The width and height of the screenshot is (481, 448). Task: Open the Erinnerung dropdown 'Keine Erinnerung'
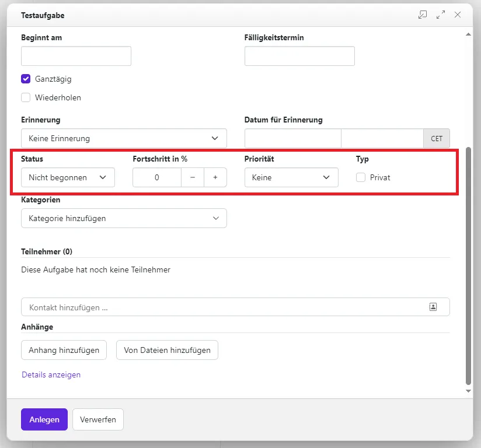click(x=124, y=138)
